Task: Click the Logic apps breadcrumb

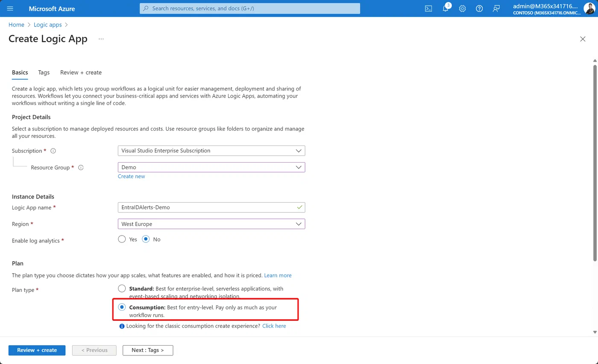Action: tap(48, 25)
